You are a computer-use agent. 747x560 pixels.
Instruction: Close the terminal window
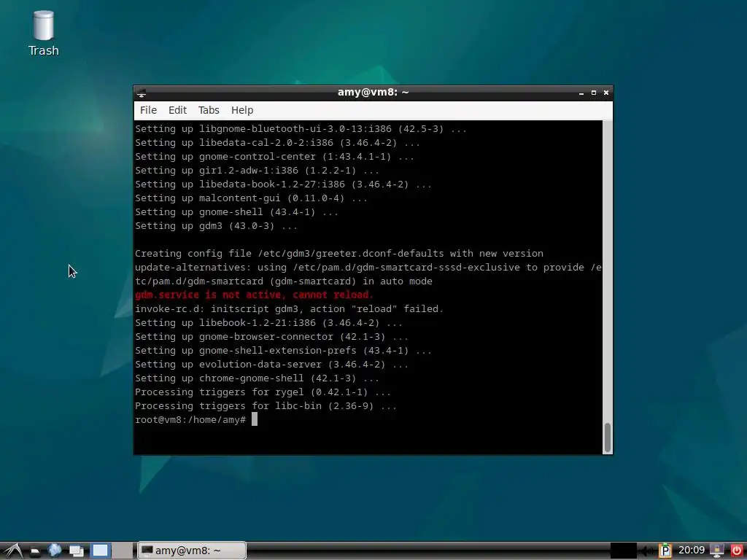(606, 93)
